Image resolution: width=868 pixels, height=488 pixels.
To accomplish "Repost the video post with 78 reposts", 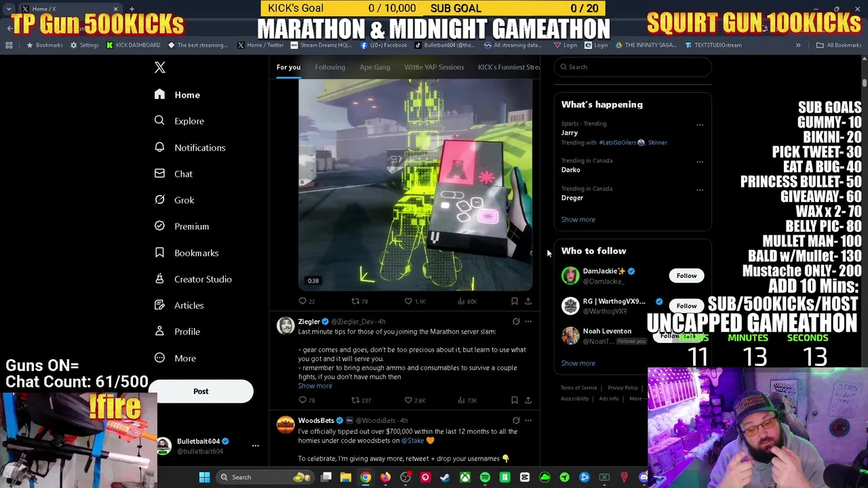I will [x=359, y=301].
